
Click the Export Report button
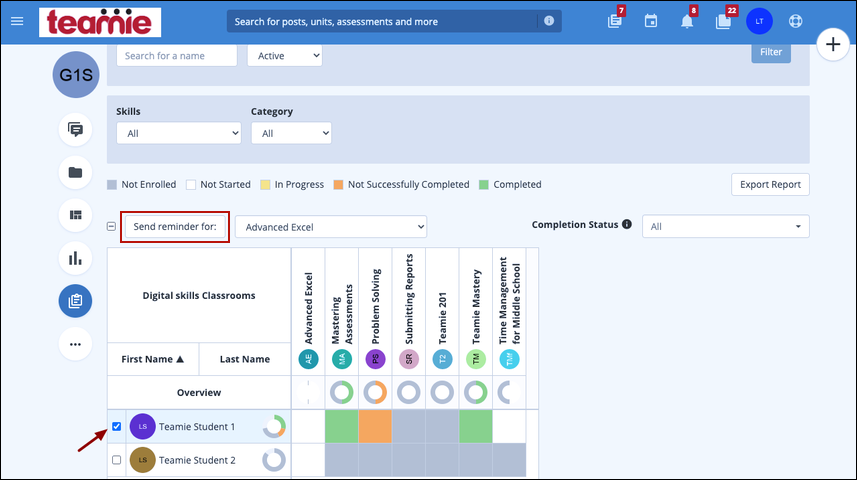click(x=770, y=185)
